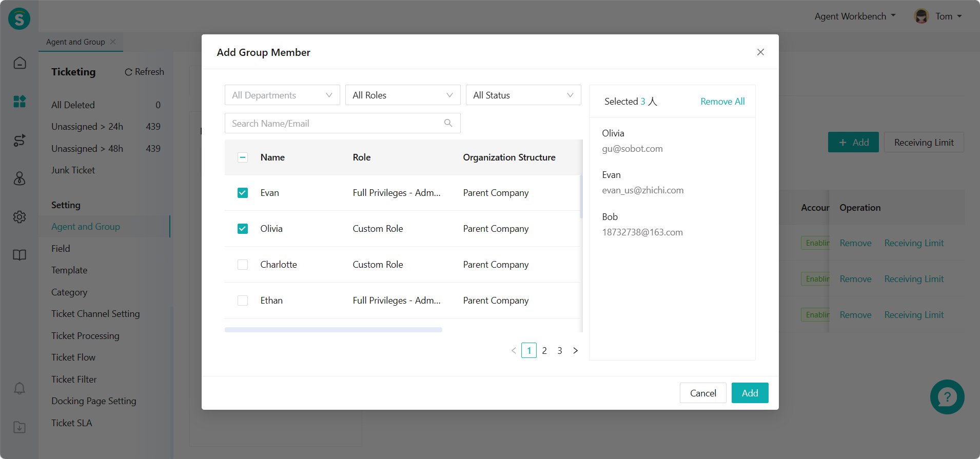Viewport: 980px width, 459px height.
Task: Click the Sobot logo icon
Action: tap(19, 19)
